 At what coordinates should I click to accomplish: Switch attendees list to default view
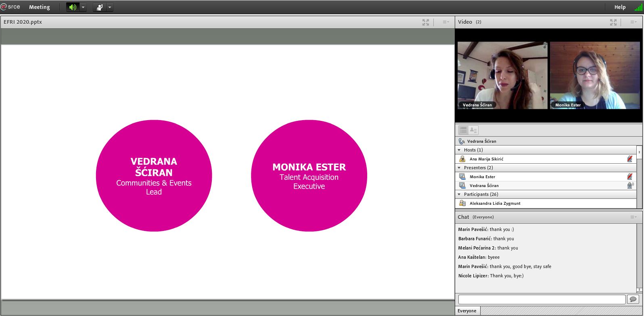(463, 130)
